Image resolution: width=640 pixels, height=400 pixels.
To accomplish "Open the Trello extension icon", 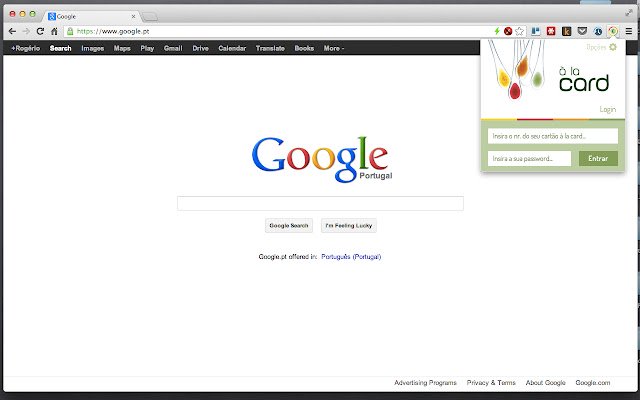I will tap(536, 31).
